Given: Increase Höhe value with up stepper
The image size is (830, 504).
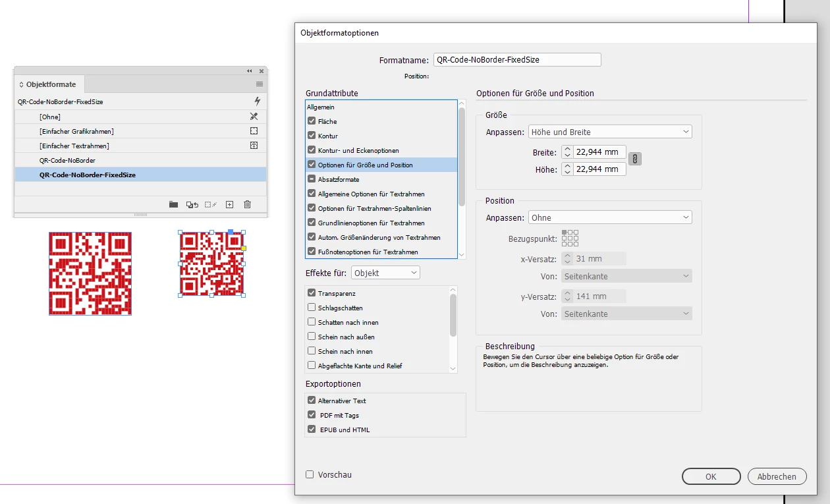Looking at the screenshot, I should [x=567, y=166].
